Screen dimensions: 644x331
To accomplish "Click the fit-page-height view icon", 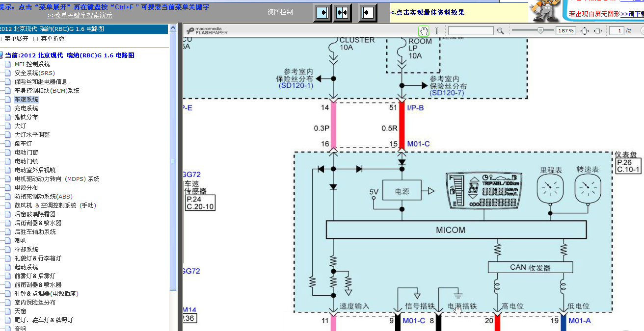I will point(585,31).
